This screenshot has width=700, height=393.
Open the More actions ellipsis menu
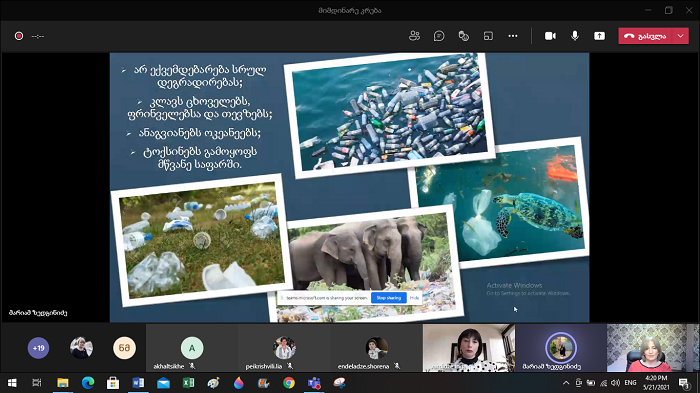point(513,36)
